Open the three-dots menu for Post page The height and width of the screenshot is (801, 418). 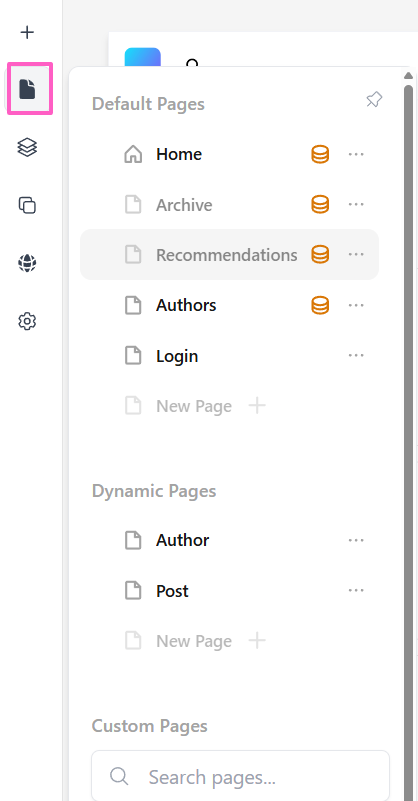coord(356,591)
